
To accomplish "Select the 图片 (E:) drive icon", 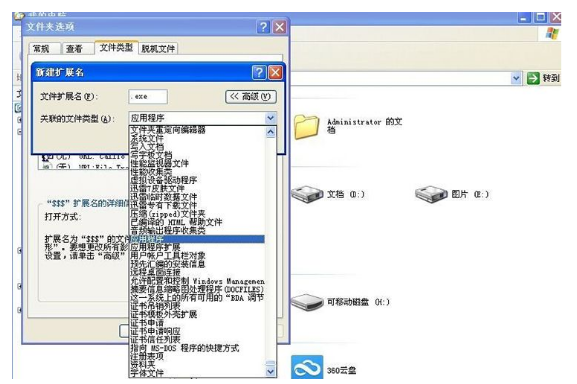I will click(x=431, y=194).
